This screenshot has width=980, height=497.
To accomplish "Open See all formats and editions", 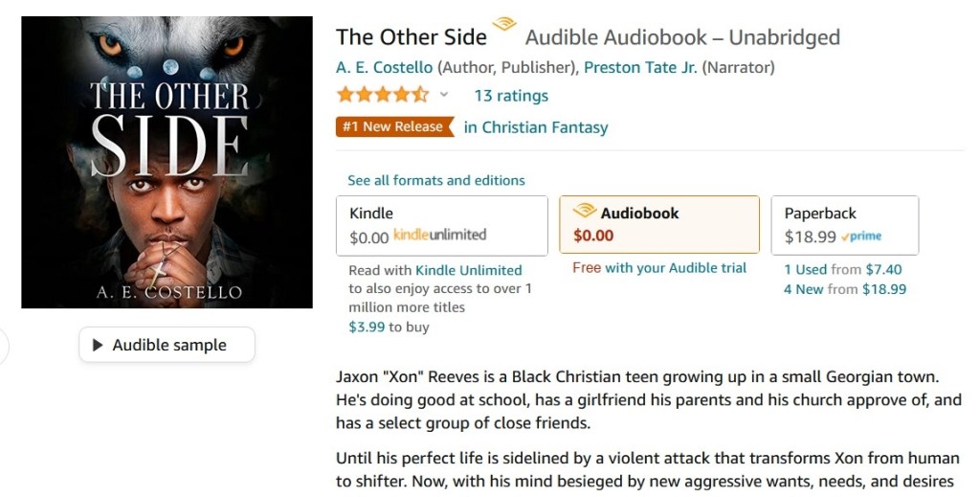I will [x=435, y=180].
